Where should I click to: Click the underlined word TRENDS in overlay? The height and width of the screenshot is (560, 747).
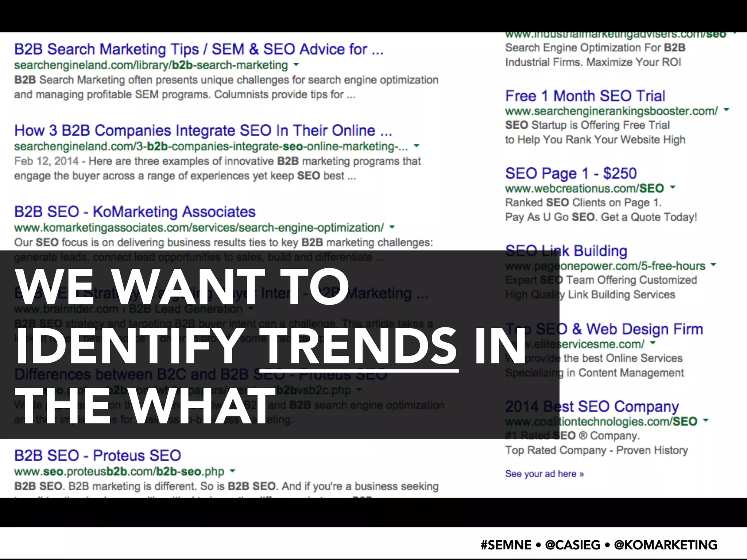point(358,346)
